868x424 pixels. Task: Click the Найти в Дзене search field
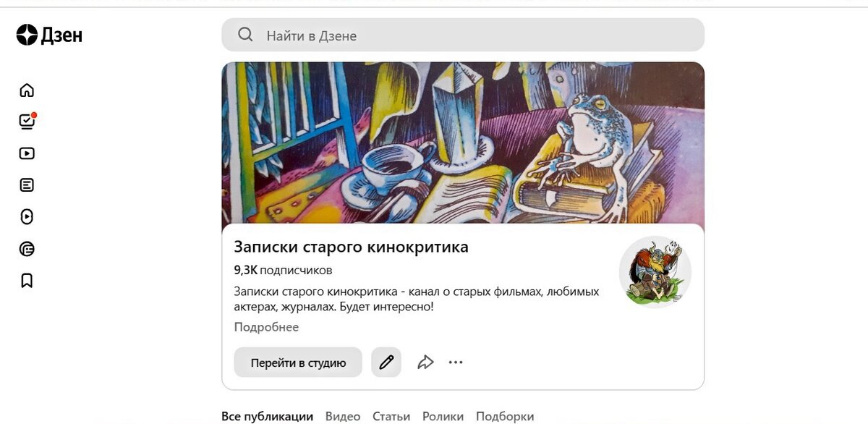pos(463,35)
